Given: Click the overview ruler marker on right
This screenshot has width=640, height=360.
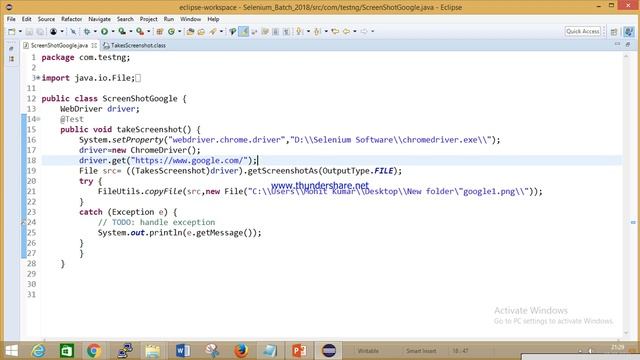Looking at the screenshot, I should click(633, 222).
